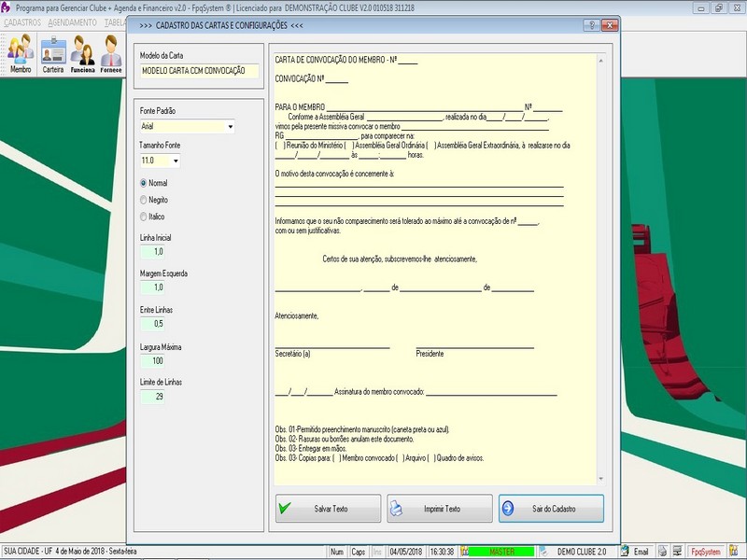Open the AGENDAMENTO menu
Viewport: 747px width, 560px height.
tap(72, 21)
